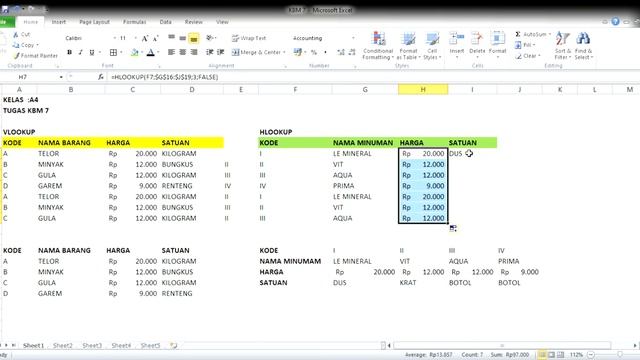Toggle the highlighted Bottom Align button
Viewport: 640px width, 360px height.
click(194, 38)
